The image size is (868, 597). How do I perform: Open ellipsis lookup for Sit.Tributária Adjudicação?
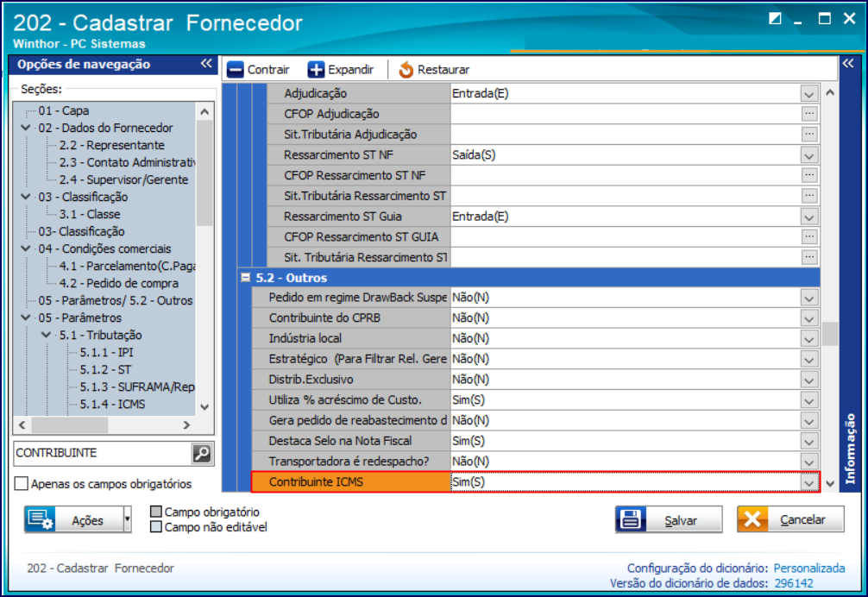point(809,134)
